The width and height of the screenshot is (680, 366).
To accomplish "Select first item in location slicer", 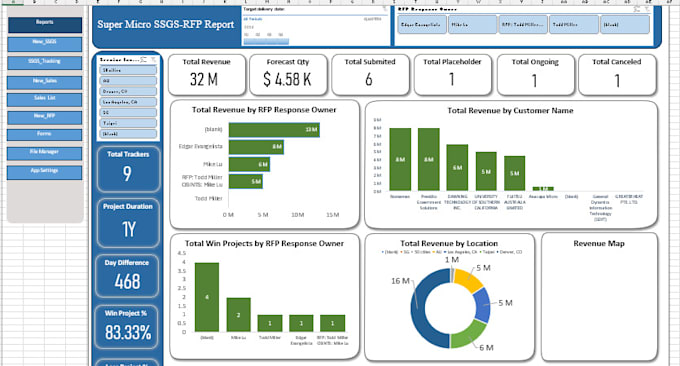I will point(128,70).
